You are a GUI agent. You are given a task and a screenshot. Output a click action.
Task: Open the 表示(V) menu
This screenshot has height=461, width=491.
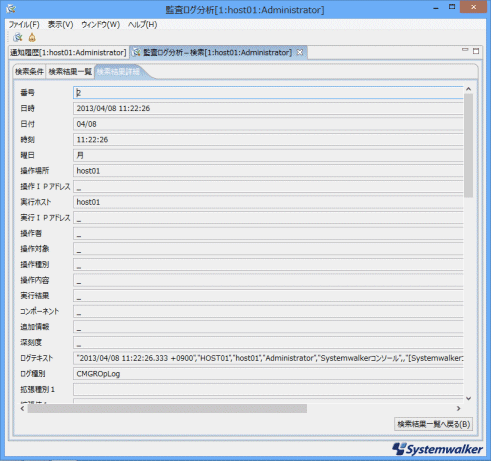[x=60, y=24]
